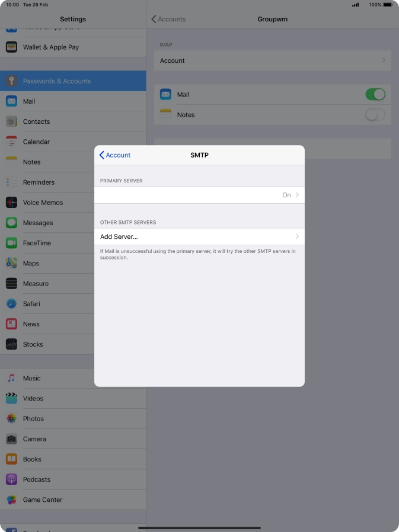The image size is (399, 532).
Task: Toggle the Mail switch off
Action: click(375, 95)
